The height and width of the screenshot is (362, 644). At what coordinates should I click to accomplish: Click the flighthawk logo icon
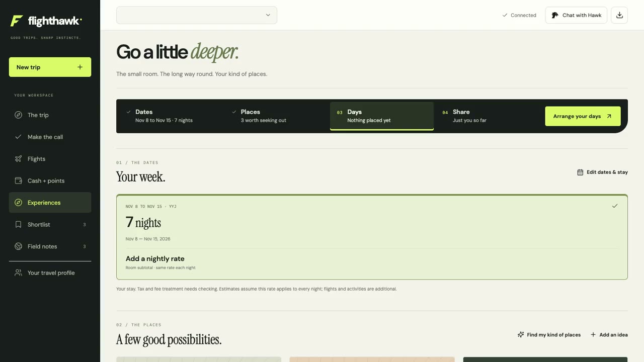tap(17, 21)
